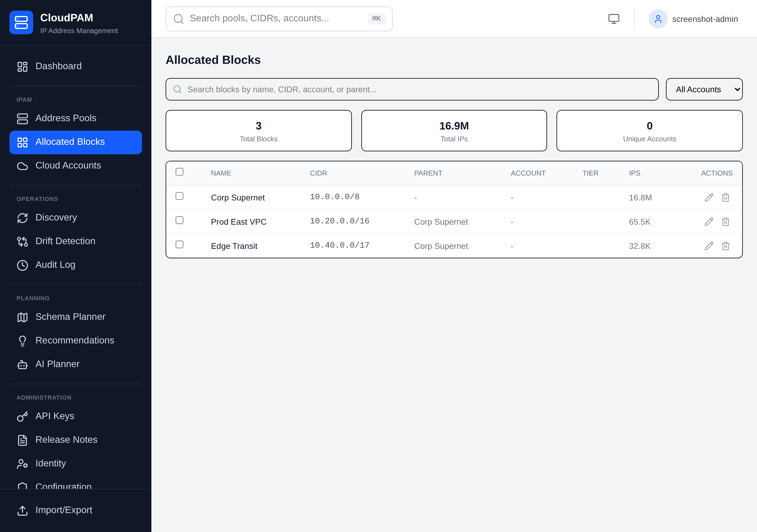
Task: Edit the Corp Supernet block
Action: pyautogui.click(x=709, y=197)
